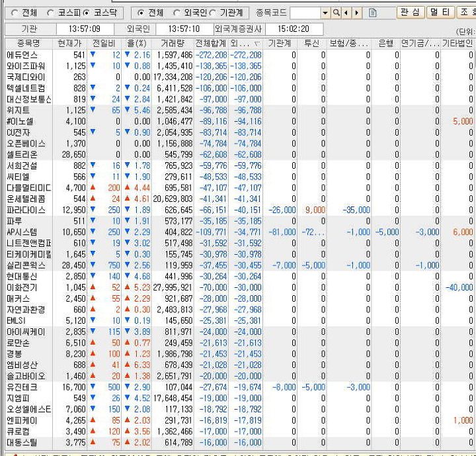476x456 pixels.
Task: Select the 전체 investor radio button
Action: coord(141,13)
